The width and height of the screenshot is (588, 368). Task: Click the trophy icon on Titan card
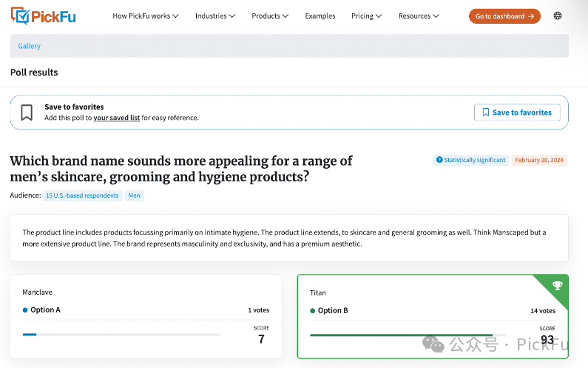point(557,286)
